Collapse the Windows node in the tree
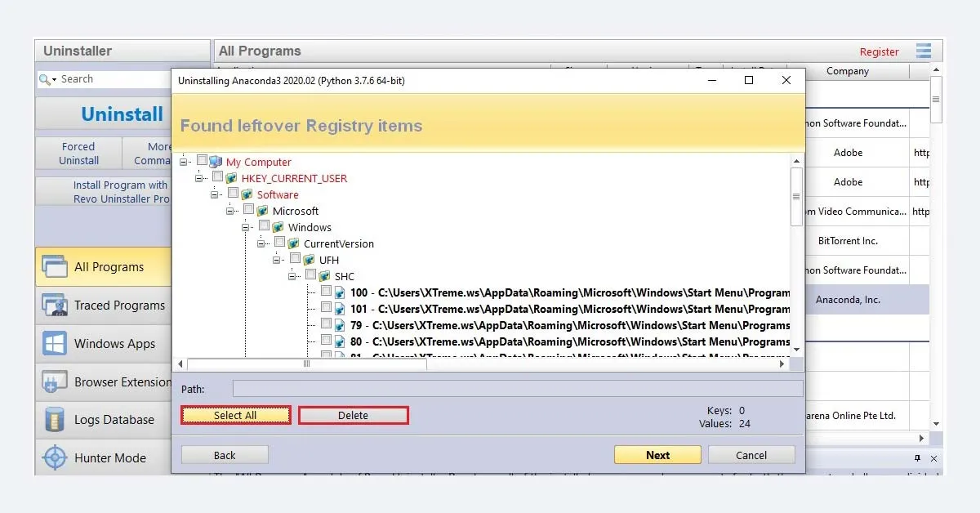 click(x=247, y=227)
